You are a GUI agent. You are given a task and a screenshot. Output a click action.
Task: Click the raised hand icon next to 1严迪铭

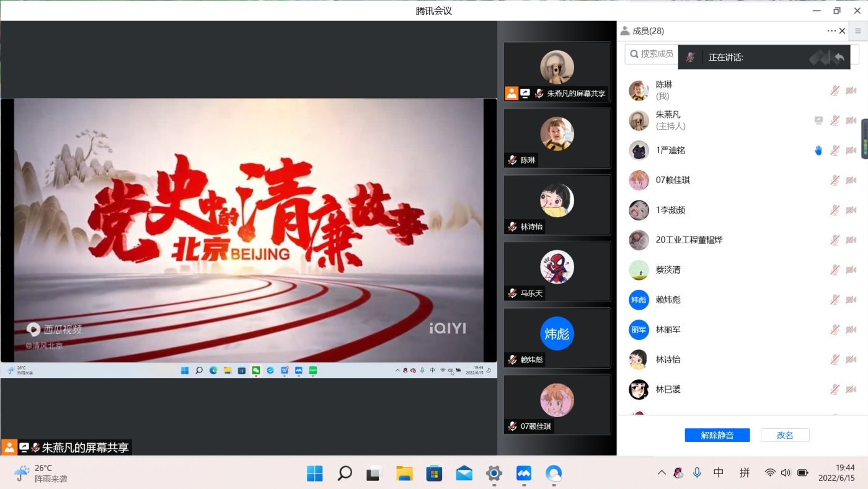pyautogui.click(x=818, y=150)
